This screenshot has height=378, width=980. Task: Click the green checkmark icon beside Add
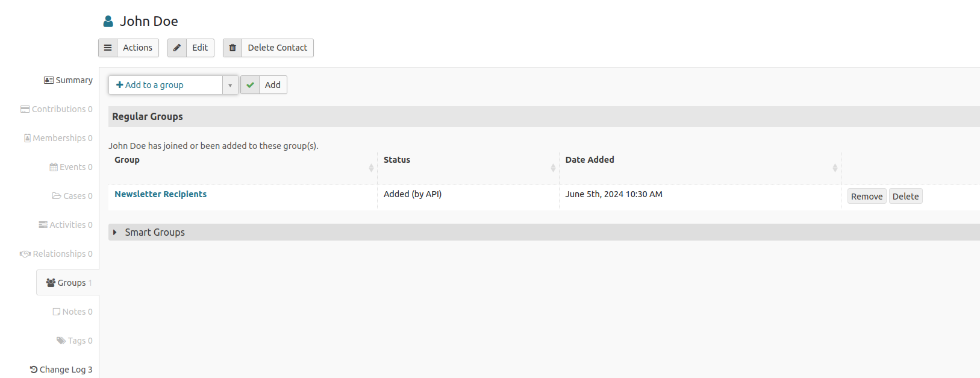(x=250, y=85)
